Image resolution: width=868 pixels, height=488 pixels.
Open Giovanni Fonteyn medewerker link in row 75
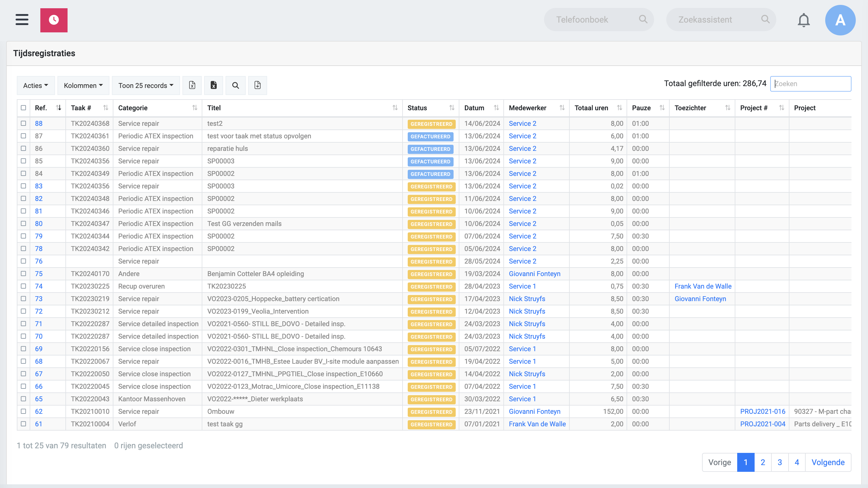pyautogui.click(x=535, y=273)
